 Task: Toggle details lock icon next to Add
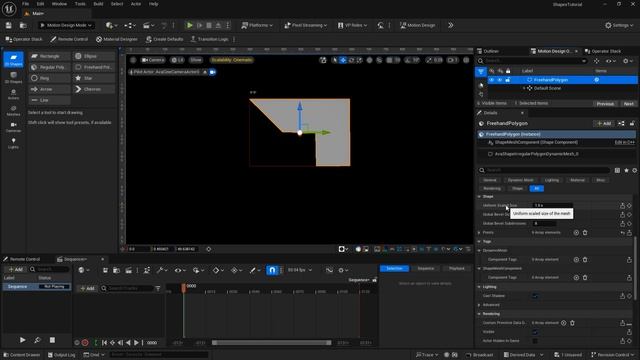point(632,123)
